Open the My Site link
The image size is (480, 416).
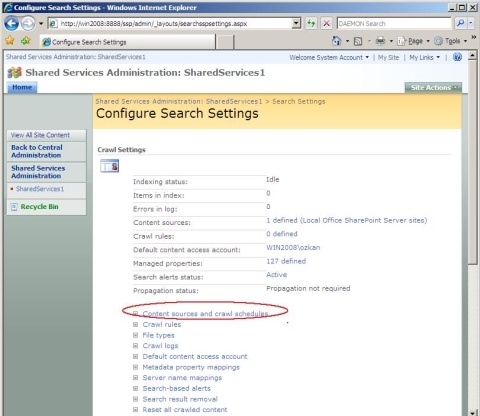pyautogui.click(x=388, y=57)
